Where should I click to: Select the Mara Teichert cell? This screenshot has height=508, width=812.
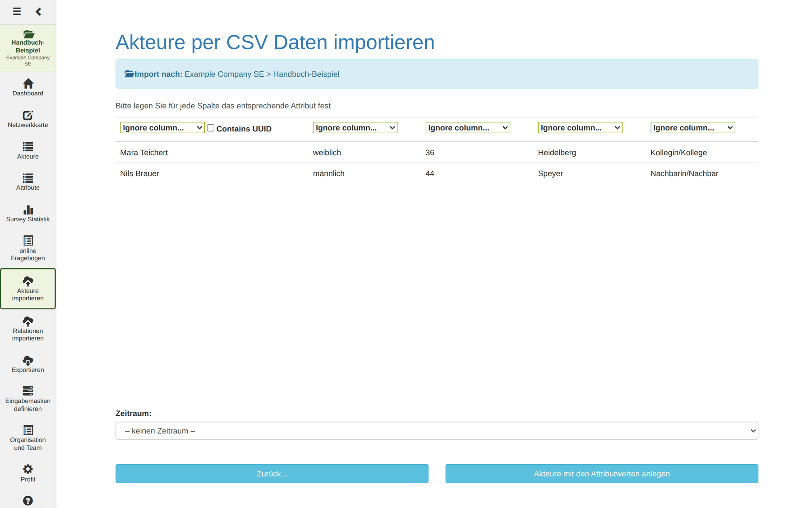click(x=144, y=153)
